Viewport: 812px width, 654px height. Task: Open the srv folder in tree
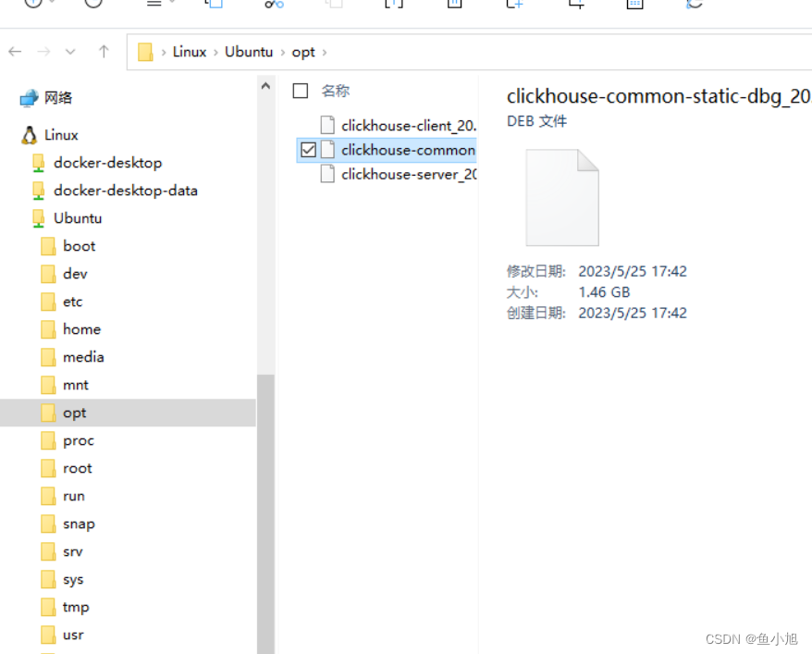click(x=73, y=551)
